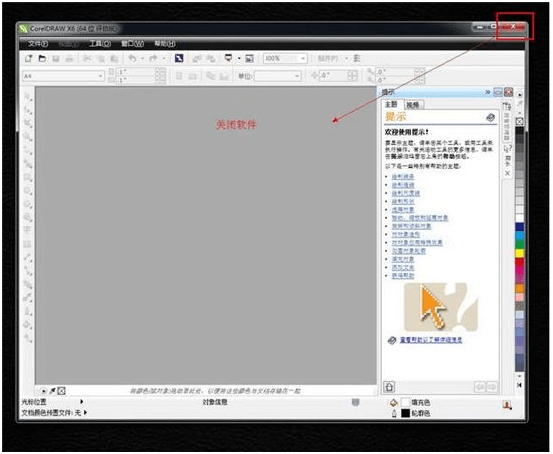Screen dimensions: 553x454
Task: Click the Options icon right of launcher
Action: (249, 58)
